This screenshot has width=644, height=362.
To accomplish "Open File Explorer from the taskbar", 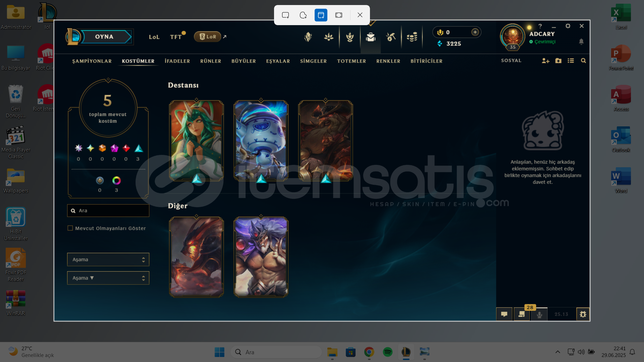I will pyautogui.click(x=332, y=352).
